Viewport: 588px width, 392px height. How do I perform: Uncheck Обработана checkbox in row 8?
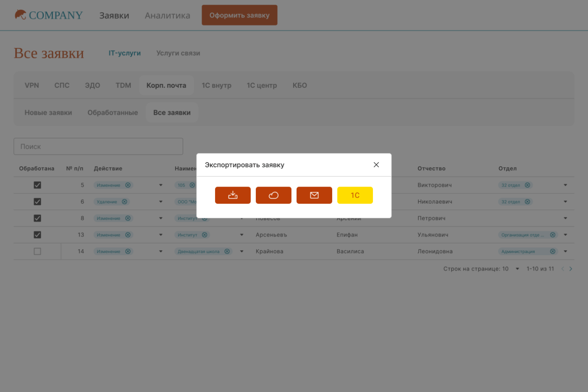click(x=37, y=218)
